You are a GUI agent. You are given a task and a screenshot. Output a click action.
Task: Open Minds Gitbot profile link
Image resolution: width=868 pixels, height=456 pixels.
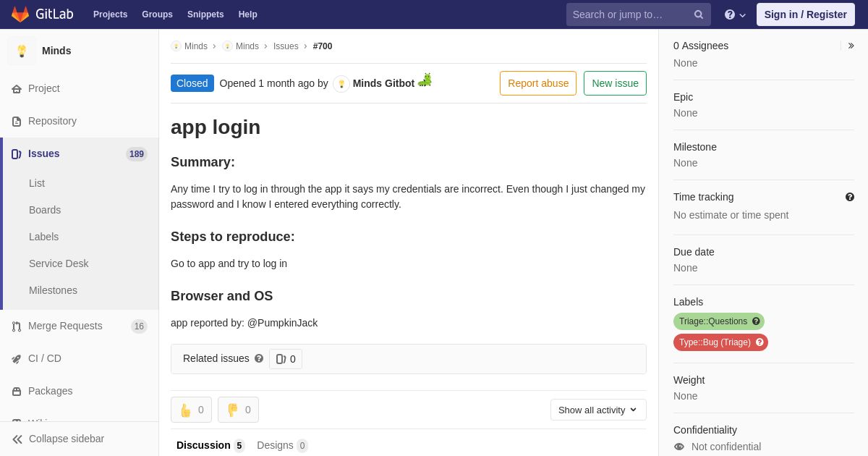383,83
